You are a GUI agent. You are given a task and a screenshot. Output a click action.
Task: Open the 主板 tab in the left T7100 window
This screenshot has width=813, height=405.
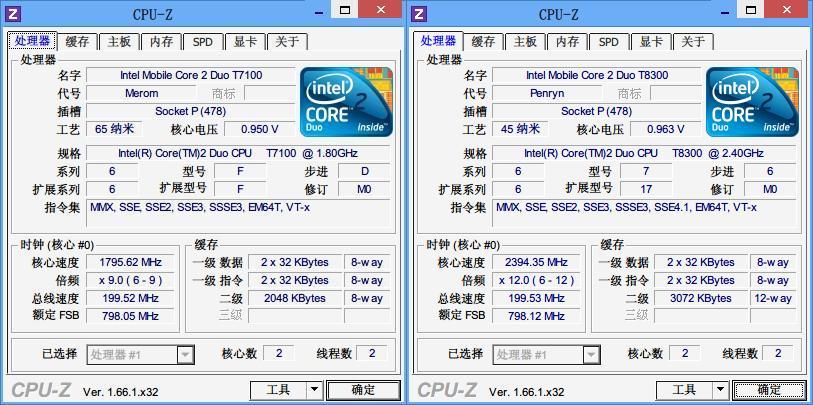pos(119,42)
